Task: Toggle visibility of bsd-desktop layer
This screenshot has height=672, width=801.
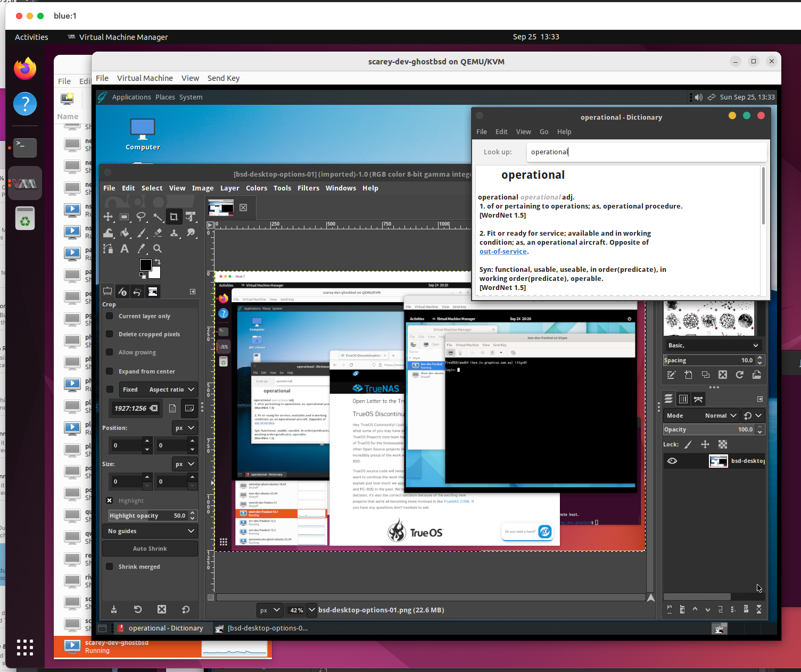Action: [x=672, y=461]
